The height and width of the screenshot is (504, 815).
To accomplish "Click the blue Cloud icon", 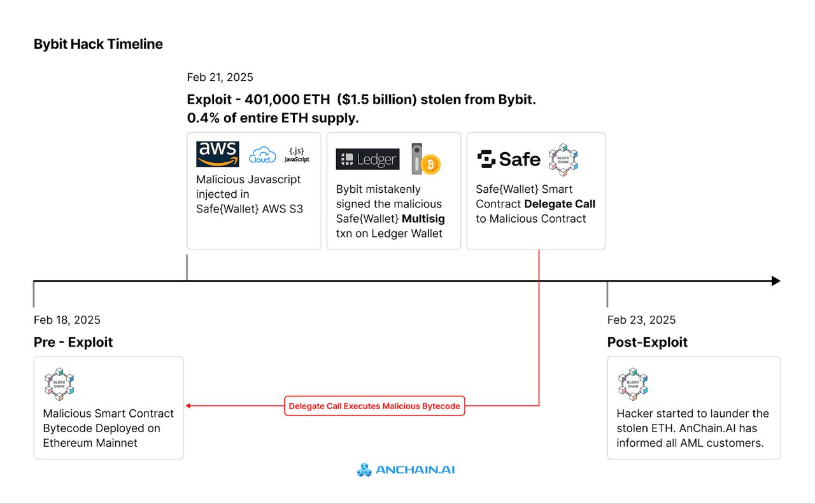I will point(262,155).
